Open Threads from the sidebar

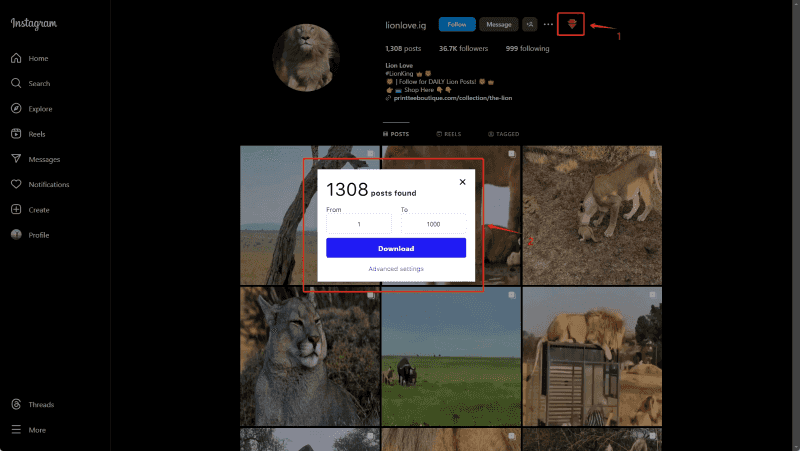pos(16,405)
